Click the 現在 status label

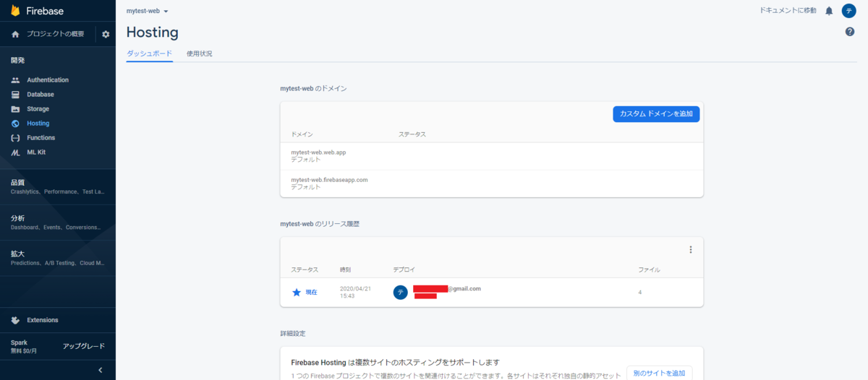click(x=311, y=293)
